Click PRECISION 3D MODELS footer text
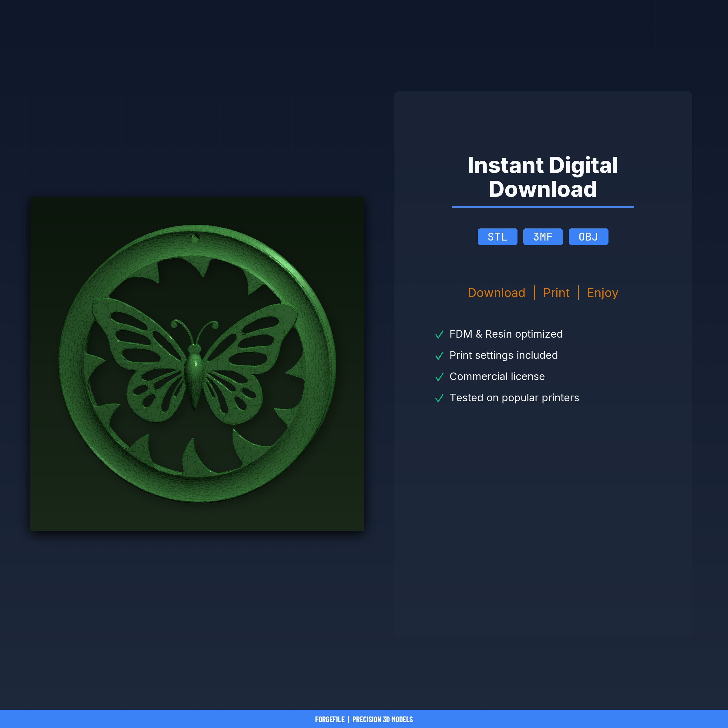Screen dimensions: 728x728 coord(383,719)
